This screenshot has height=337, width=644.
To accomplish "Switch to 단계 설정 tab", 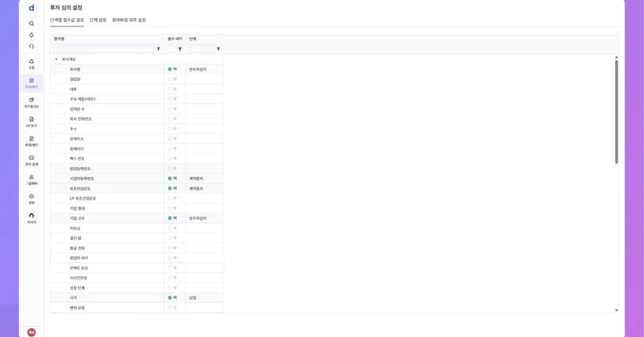I will tap(98, 20).
